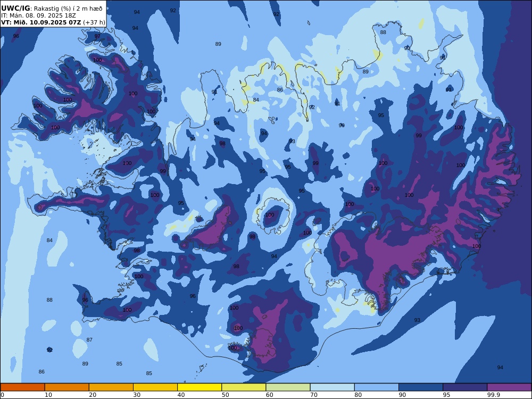The height and width of the screenshot is (399, 532).
Task: Click the '40' tick label under the color scale
Action: pyautogui.click(x=181, y=395)
